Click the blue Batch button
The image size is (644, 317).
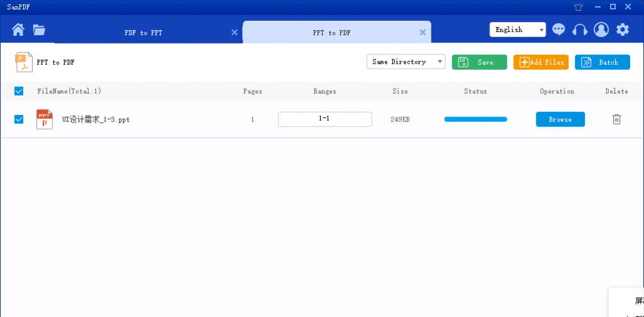(x=602, y=62)
